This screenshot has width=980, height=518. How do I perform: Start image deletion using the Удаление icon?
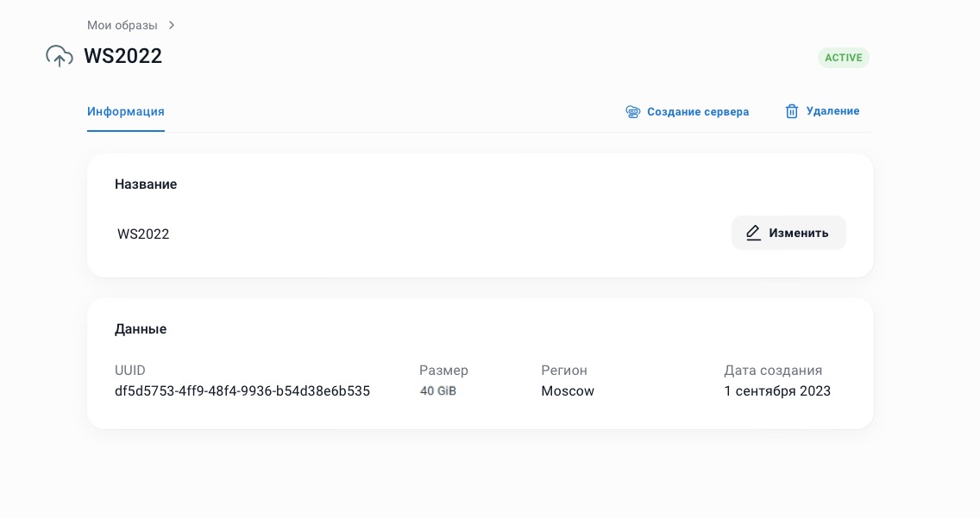pos(792,111)
